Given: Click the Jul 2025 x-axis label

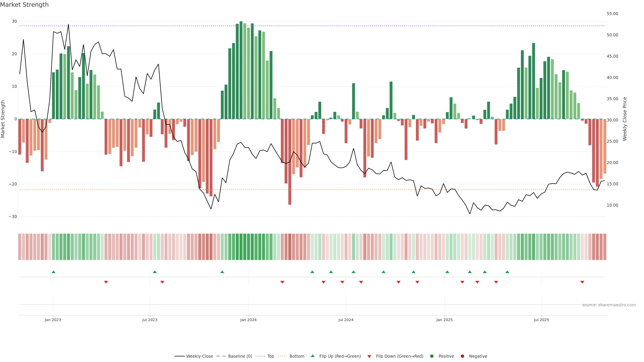Looking at the screenshot, I should (x=541, y=320).
